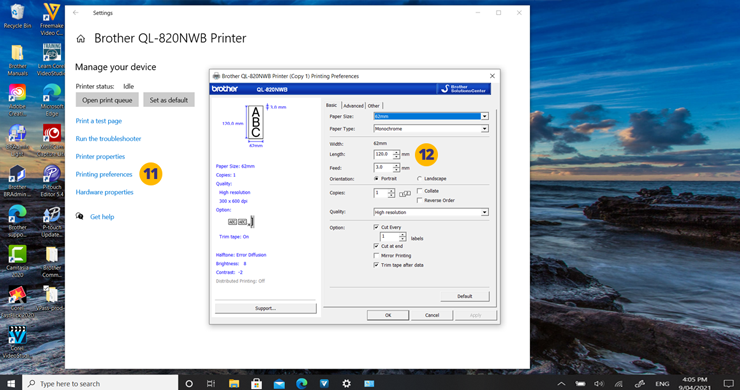This screenshot has width=740, height=390.
Task: Restore settings with the Default button
Action: [x=464, y=296]
